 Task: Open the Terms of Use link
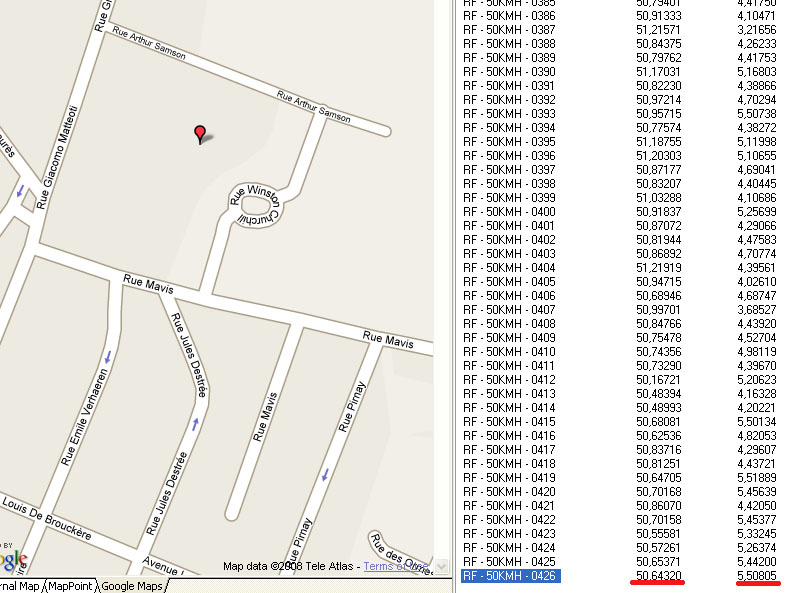397,566
